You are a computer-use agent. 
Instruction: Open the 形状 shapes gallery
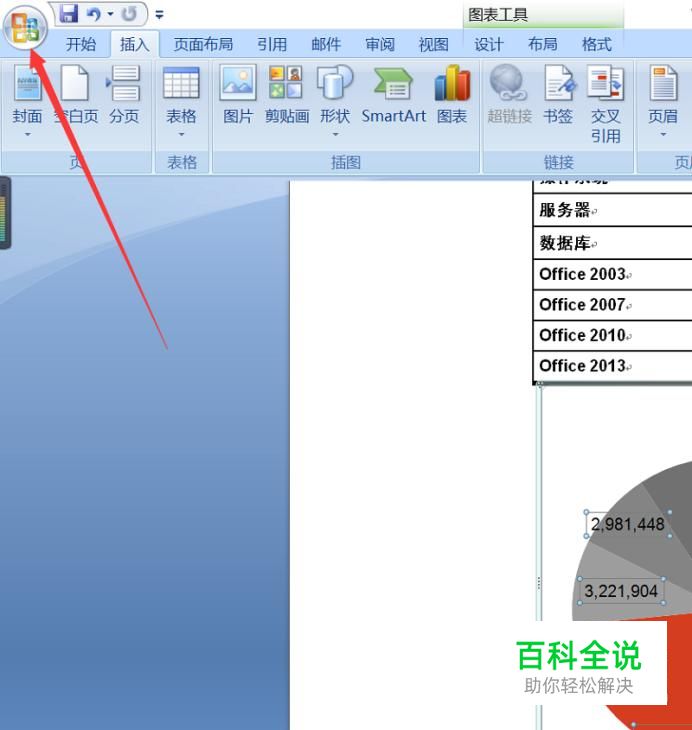pos(335,94)
